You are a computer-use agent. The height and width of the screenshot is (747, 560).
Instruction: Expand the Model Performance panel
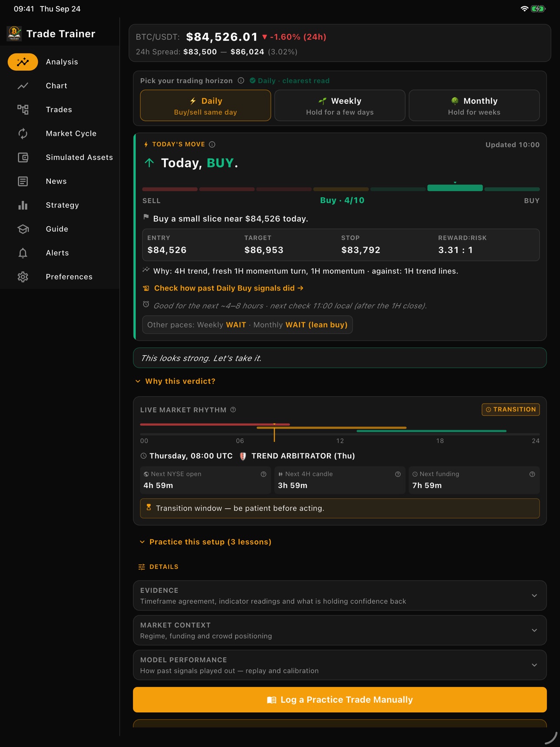click(340, 665)
